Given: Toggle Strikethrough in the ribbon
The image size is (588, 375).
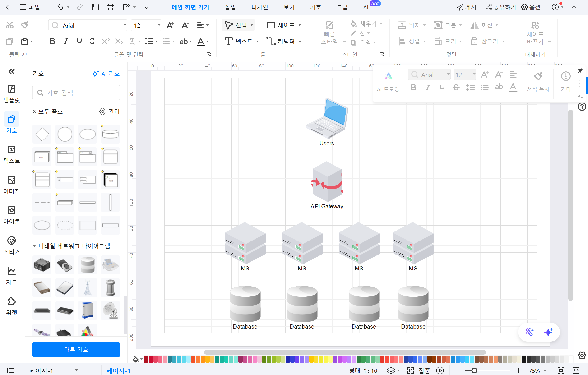Looking at the screenshot, I should pyautogui.click(x=92, y=41).
